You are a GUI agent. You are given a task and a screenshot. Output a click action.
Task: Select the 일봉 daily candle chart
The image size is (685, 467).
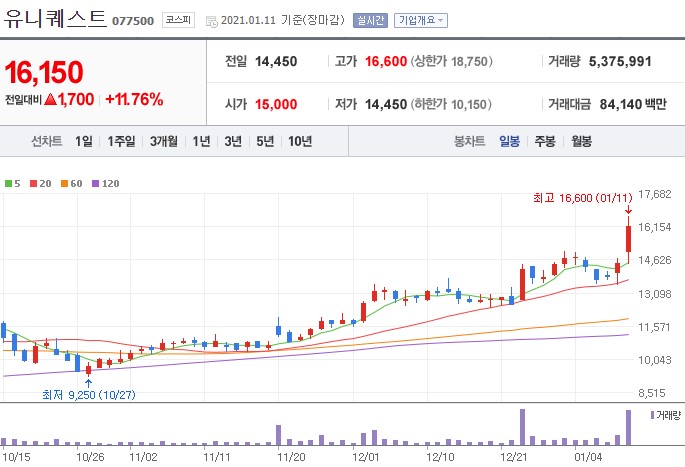509,141
